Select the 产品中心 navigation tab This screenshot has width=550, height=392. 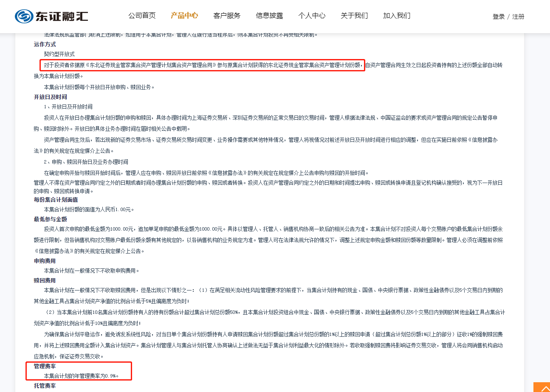(x=184, y=16)
